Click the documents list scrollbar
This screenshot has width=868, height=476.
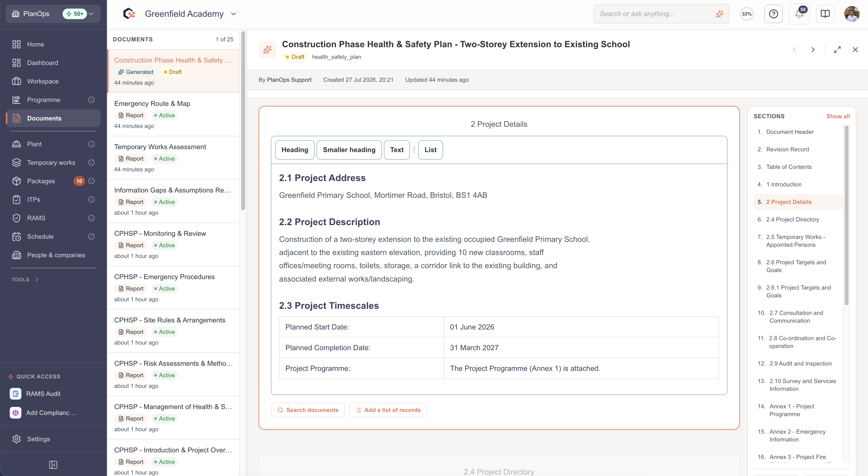click(x=243, y=121)
